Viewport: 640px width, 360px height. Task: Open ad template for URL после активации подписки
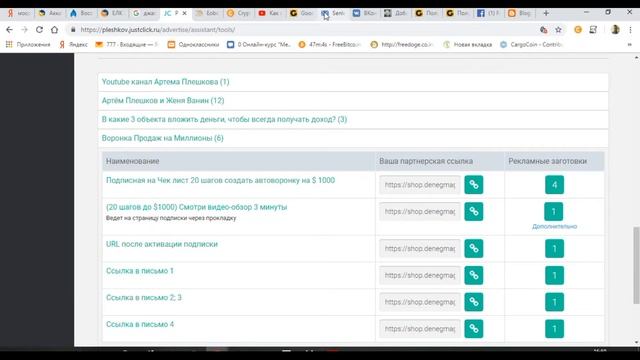click(554, 248)
